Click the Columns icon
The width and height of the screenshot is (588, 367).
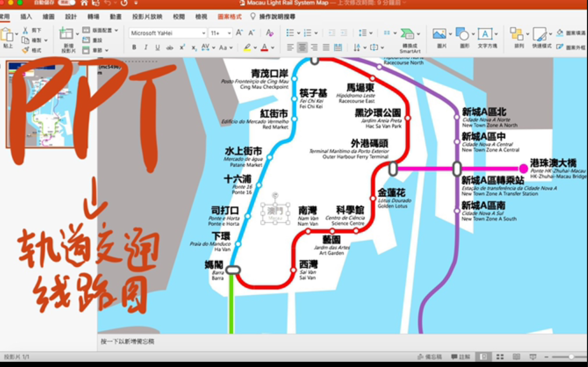point(387,33)
